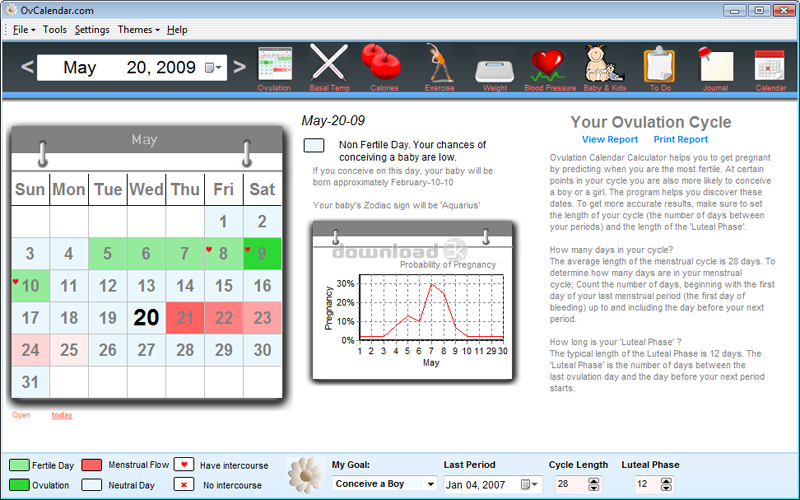Click Print Report link
The image size is (800, 500).
681,139
